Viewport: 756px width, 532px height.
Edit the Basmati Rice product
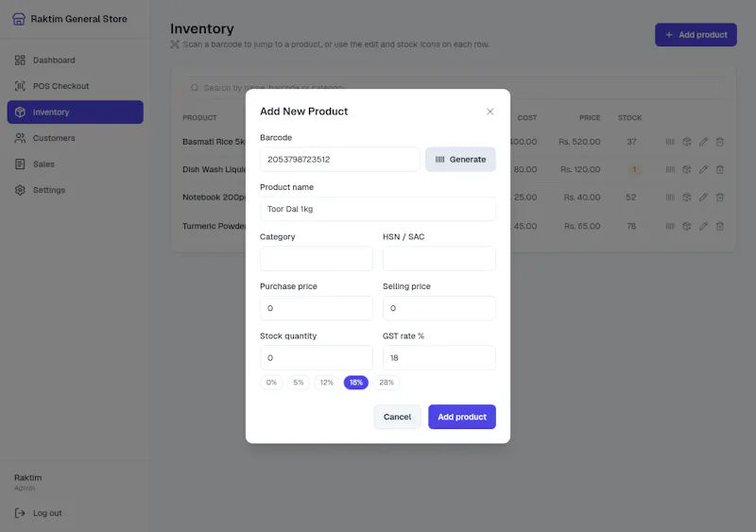[x=703, y=142]
